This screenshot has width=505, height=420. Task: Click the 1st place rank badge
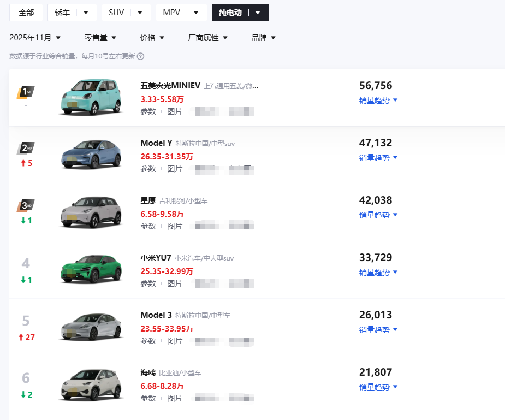tap(26, 92)
